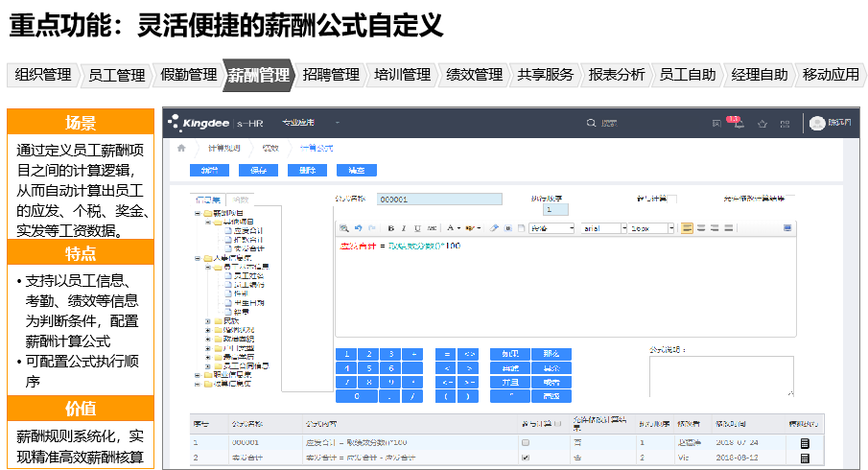This screenshot has width=868, height=470.
Task: Toggle the 参与计算 header checkbox in table
Action: click(557, 424)
